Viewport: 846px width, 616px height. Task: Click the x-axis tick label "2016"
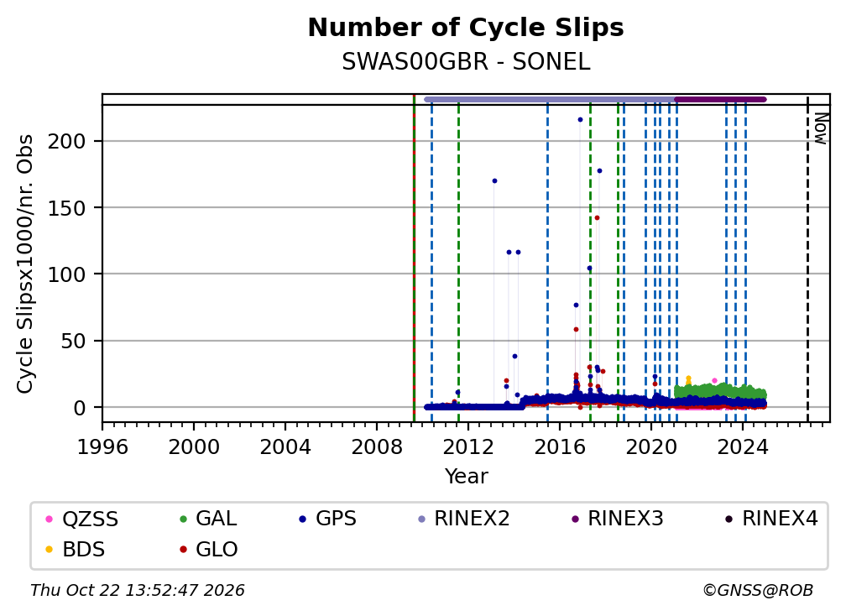[560, 447]
